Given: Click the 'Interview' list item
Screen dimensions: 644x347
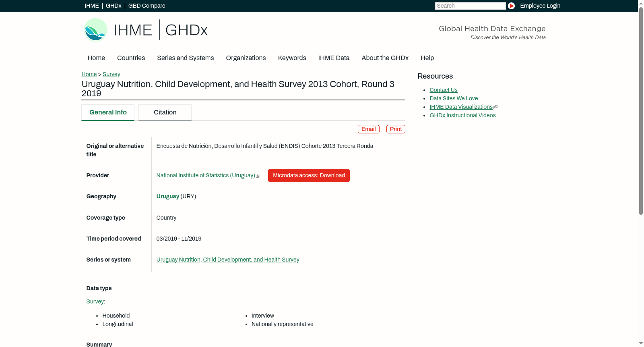Looking at the screenshot, I should tap(263, 316).
